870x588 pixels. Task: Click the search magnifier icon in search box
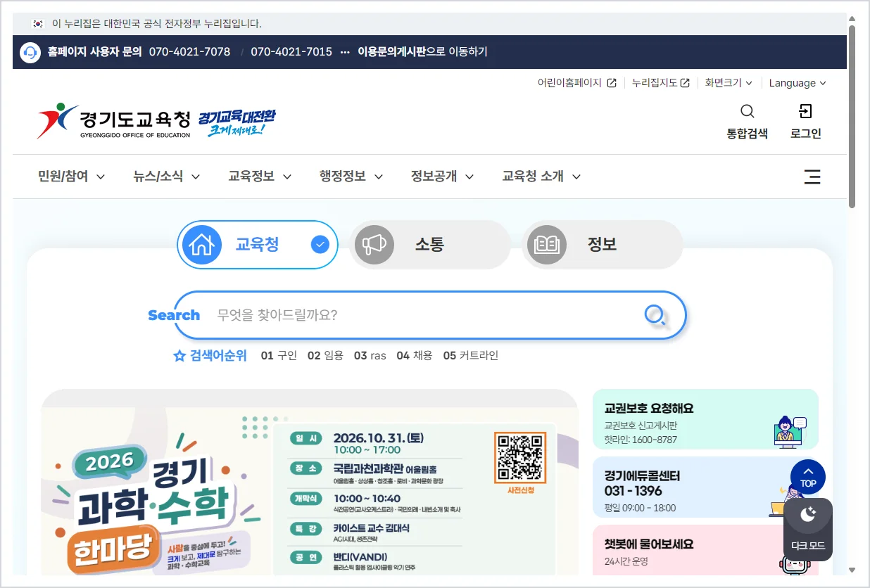(655, 316)
